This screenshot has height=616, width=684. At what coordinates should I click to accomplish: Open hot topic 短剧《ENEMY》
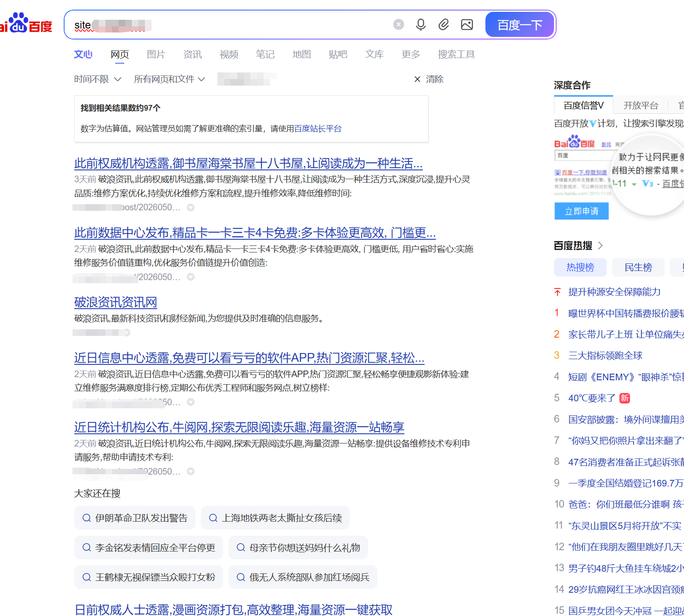pos(626,377)
